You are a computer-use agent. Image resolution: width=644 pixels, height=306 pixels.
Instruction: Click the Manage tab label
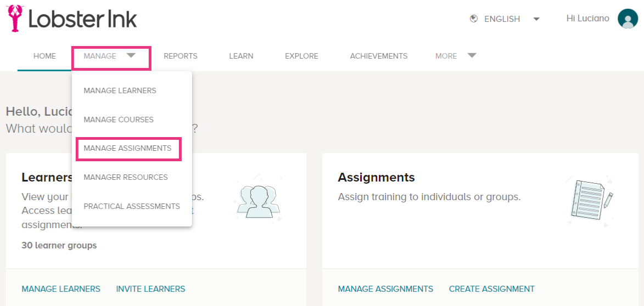pyautogui.click(x=100, y=56)
